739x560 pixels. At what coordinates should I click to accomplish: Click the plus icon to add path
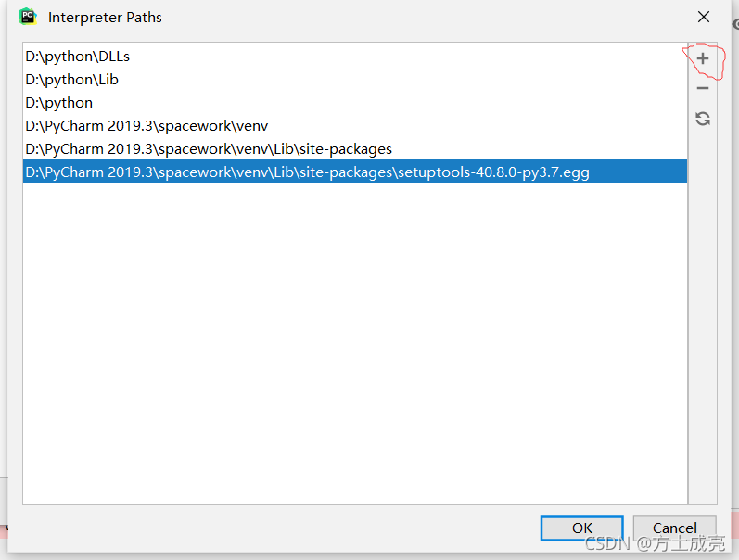pyautogui.click(x=703, y=58)
